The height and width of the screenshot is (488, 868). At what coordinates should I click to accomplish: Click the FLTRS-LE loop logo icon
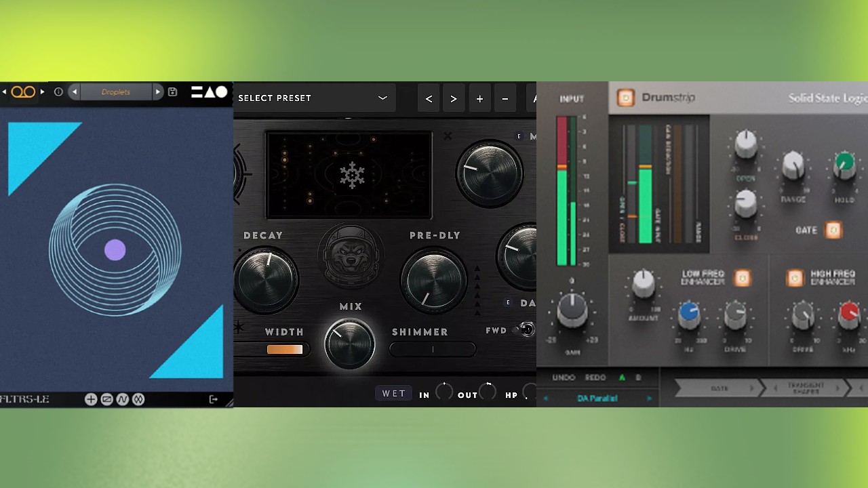[x=23, y=91]
